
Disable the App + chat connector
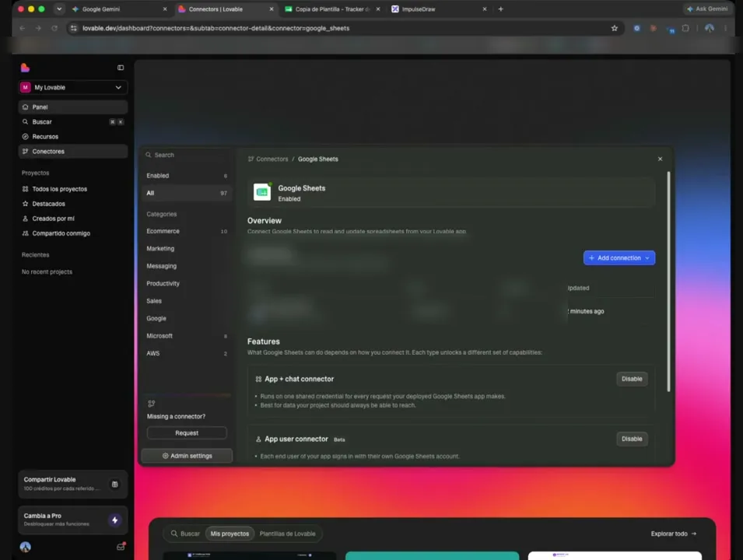632,379
